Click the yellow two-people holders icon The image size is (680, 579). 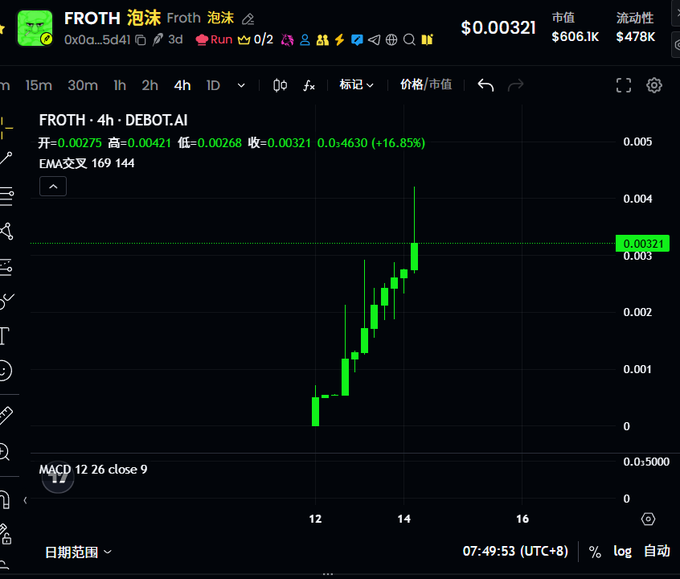tap(322, 40)
